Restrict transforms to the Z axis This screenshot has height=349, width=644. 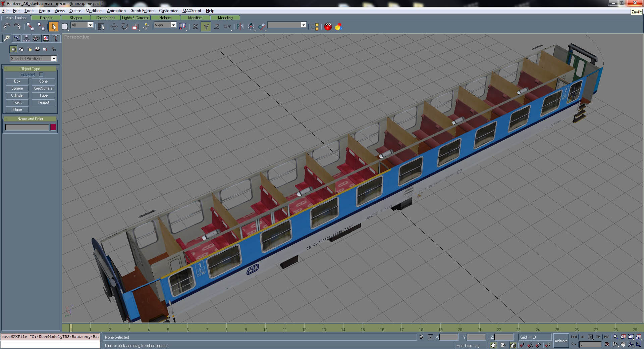[217, 27]
